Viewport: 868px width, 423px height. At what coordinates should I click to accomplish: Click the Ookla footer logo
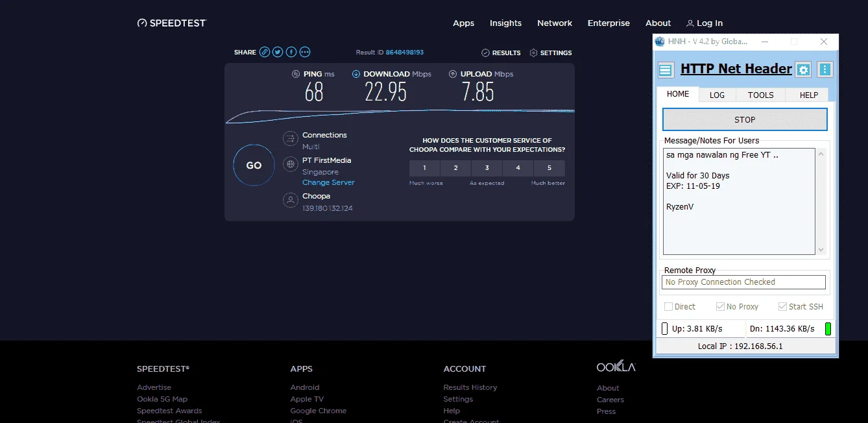click(x=616, y=367)
